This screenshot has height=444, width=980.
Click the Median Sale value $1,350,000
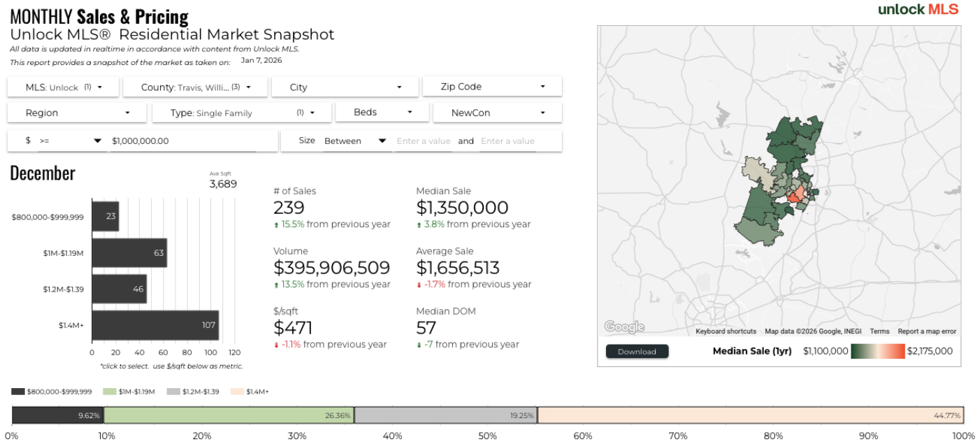[x=462, y=208]
